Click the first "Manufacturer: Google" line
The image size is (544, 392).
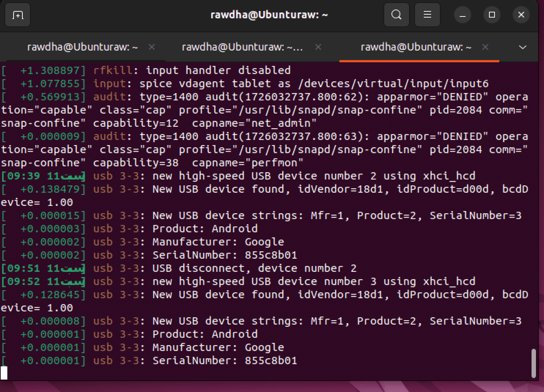[x=218, y=242]
